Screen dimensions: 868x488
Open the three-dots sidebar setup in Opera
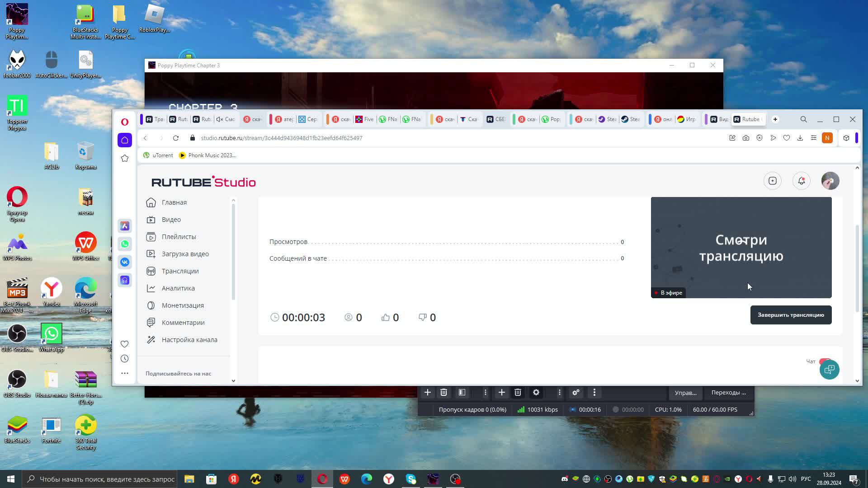tap(125, 373)
